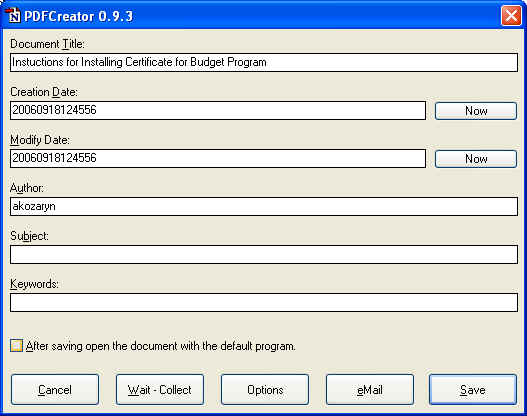Cancel the PDF creation
The width and height of the screenshot is (527, 416).
click(x=55, y=390)
